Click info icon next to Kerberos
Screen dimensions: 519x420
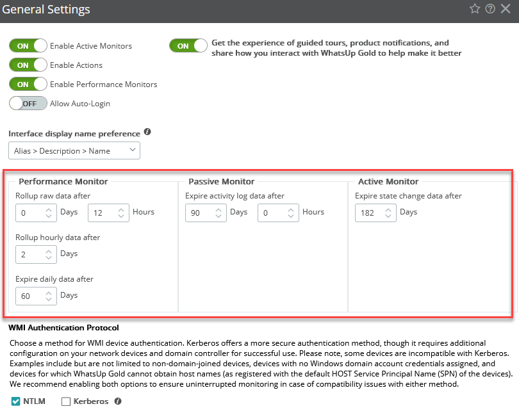tap(118, 401)
